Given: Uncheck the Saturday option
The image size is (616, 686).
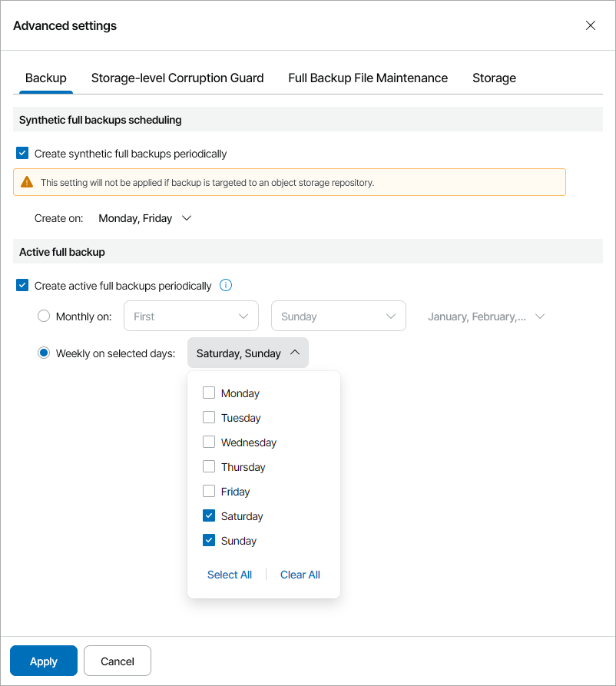Looking at the screenshot, I should (209, 516).
